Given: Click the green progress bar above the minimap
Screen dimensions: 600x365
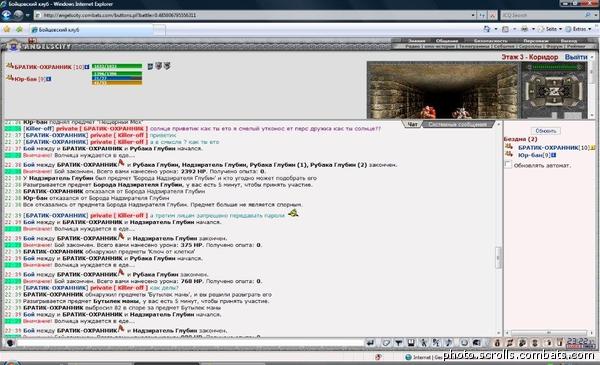Looking at the screenshot, I should coord(554,67).
